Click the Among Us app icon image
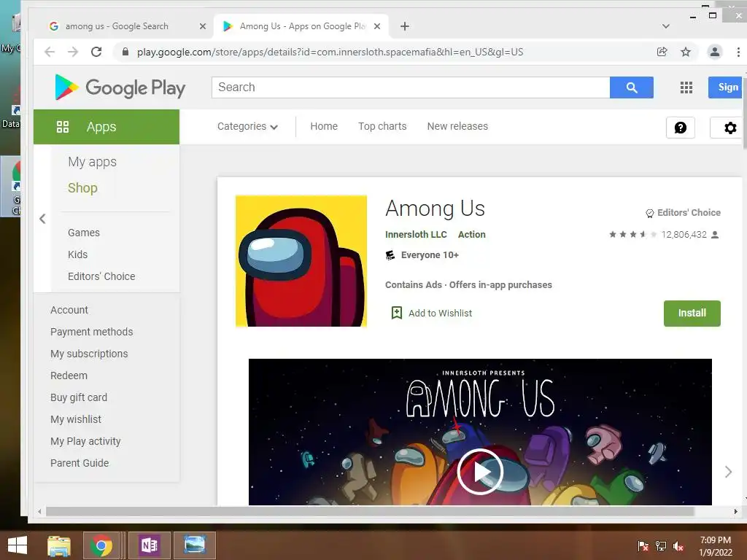Viewport: 747px width, 560px height. point(301,261)
